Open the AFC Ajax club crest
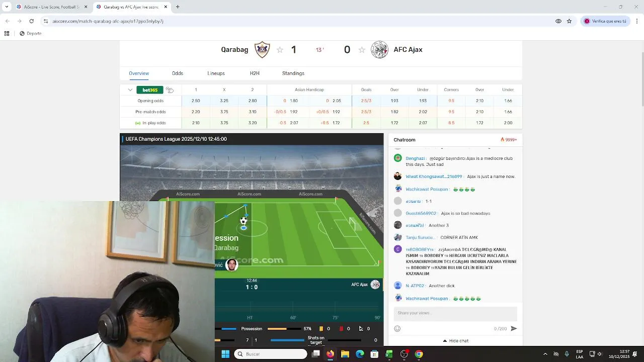This screenshot has height=362, width=644. coord(379,50)
